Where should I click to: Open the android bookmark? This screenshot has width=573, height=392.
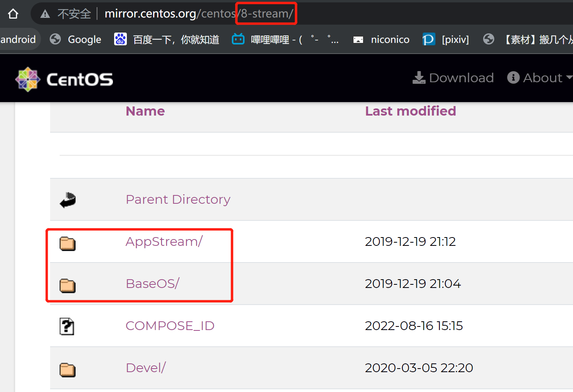coord(18,39)
